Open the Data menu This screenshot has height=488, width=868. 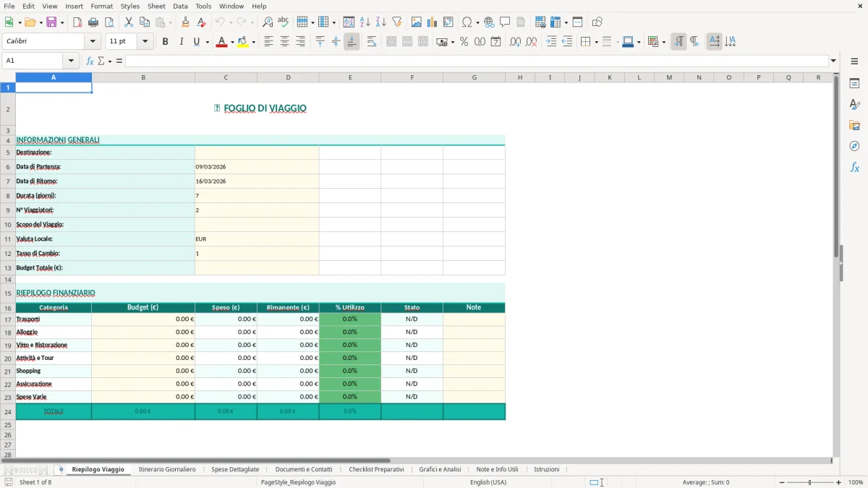pos(180,6)
